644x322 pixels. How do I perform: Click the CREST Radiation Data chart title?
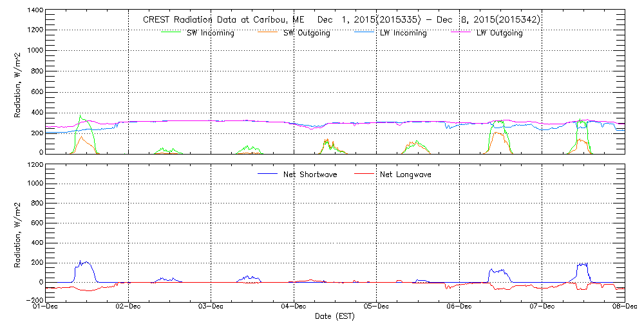click(341, 20)
